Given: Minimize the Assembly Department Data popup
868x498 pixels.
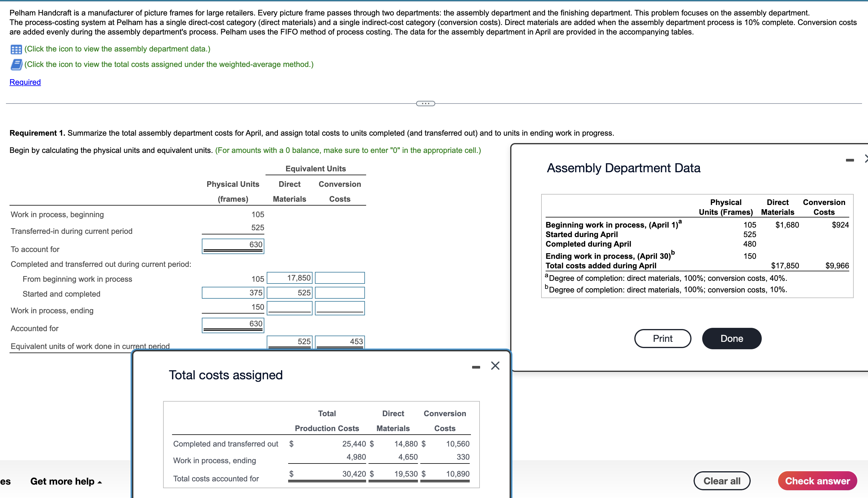Looking at the screenshot, I should click(x=850, y=160).
